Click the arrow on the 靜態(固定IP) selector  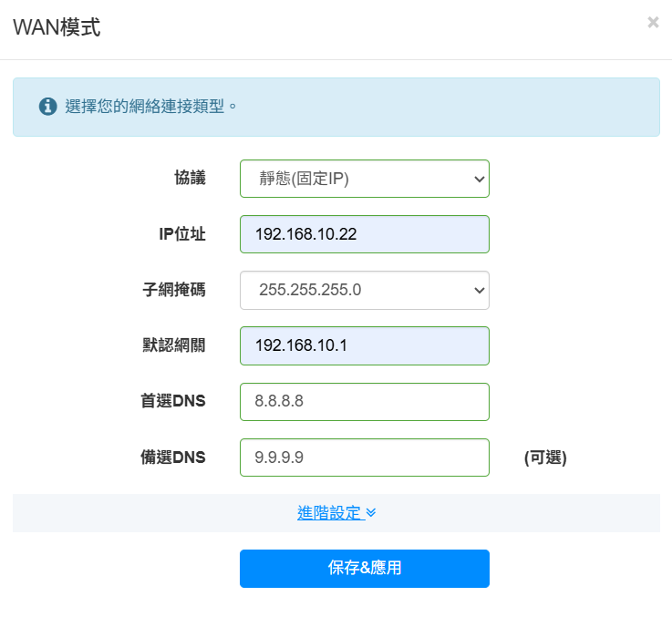(x=479, y=180)
